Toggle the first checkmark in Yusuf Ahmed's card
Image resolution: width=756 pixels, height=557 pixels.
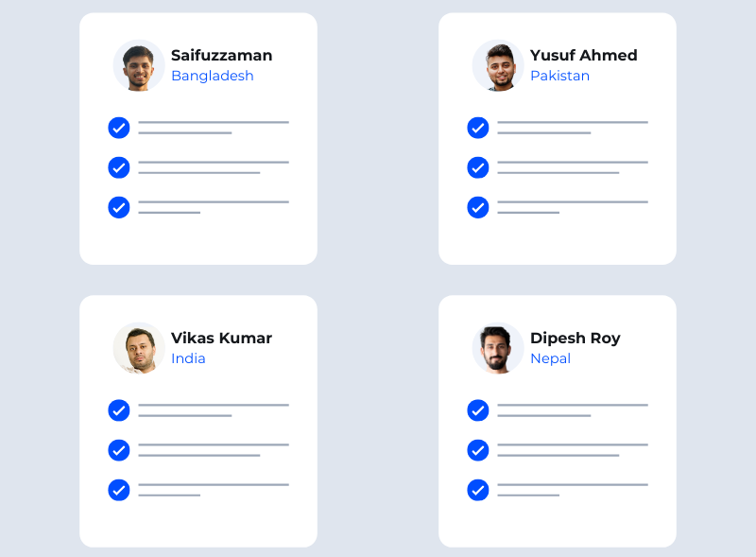478,128
